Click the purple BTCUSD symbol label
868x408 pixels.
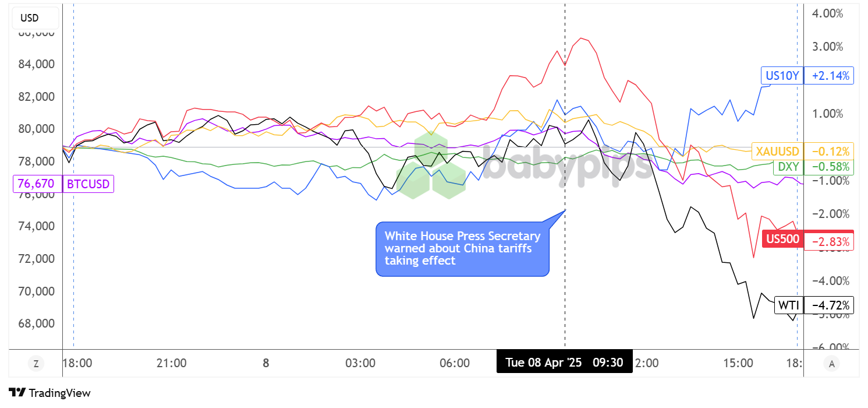[x=88, y=184]
